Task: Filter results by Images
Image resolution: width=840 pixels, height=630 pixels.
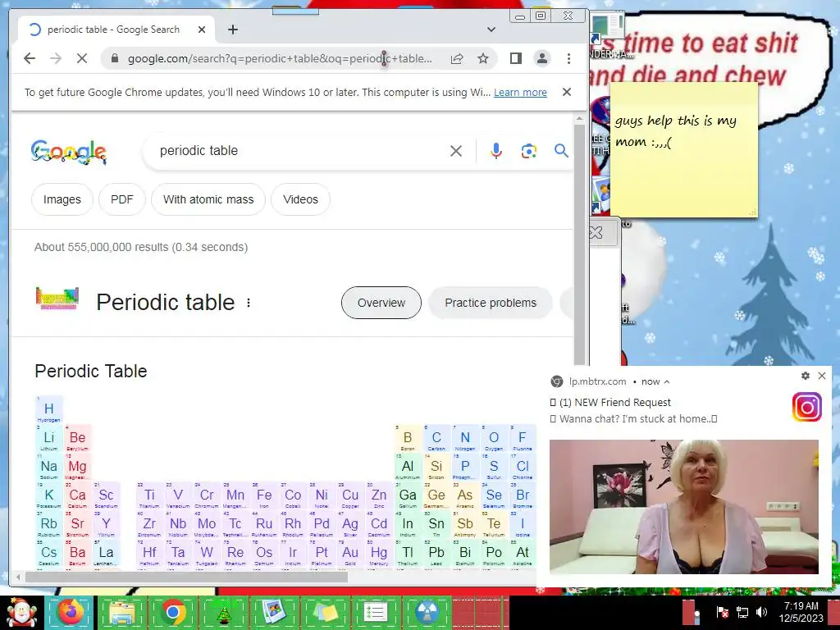Action: tap(62, 199)
